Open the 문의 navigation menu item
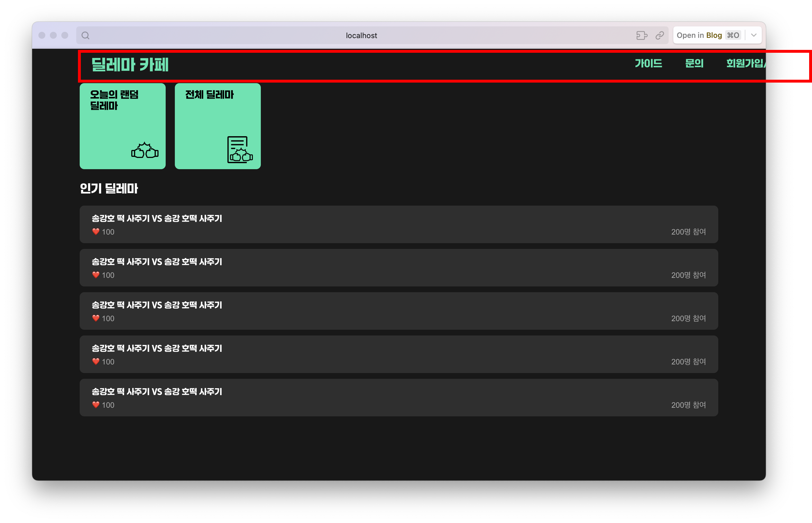The width and height of the screenshot is (812, 523). pyautogui.click(x=694, y=63)
